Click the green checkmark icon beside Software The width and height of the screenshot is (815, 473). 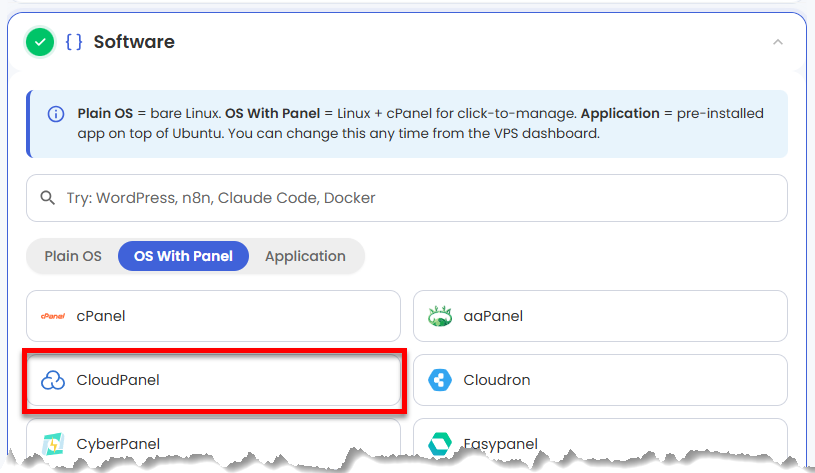click(40, 42)
